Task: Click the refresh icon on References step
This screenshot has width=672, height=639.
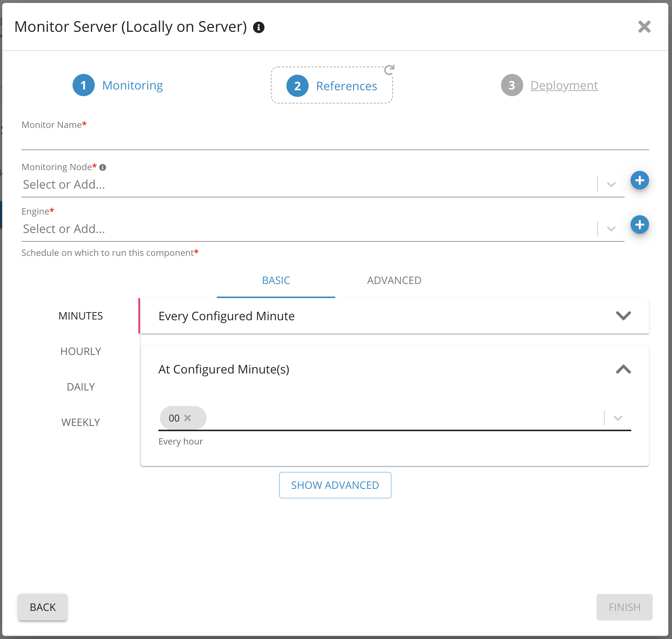Action: point(389,70)
